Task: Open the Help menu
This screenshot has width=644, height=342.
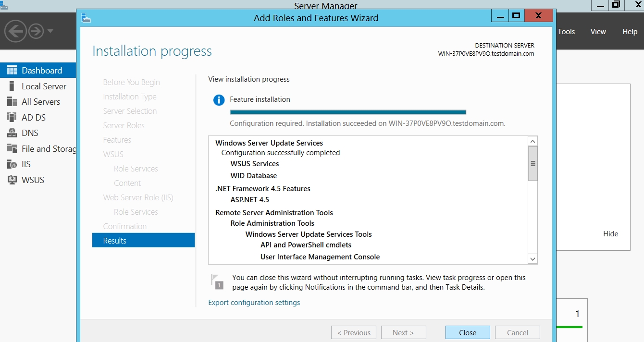Action: (630, 32)
